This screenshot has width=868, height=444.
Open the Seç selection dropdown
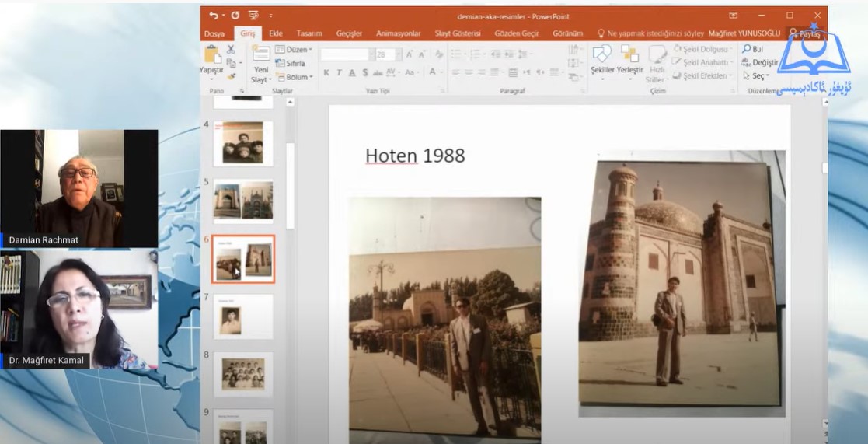click(x=755, y=76)
